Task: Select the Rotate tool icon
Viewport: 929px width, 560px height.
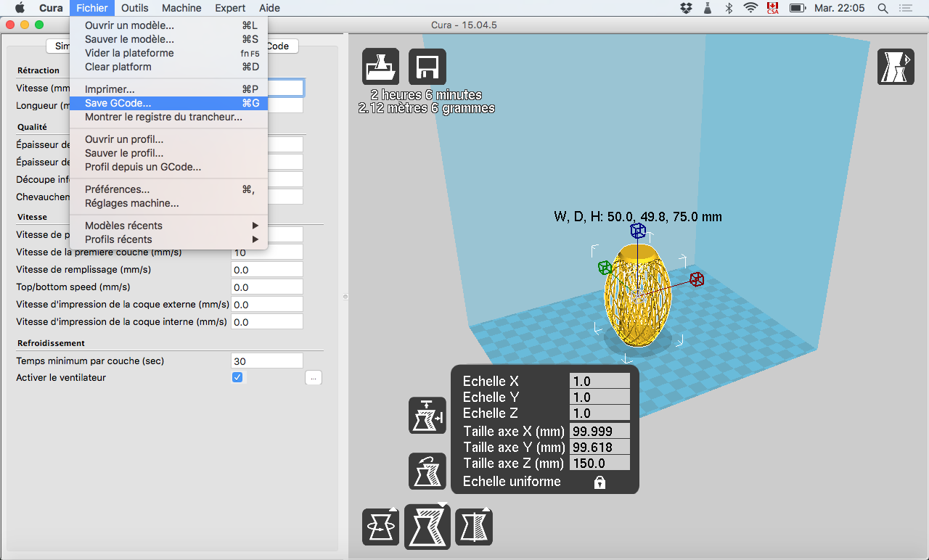Action: (x=381, y=527)
